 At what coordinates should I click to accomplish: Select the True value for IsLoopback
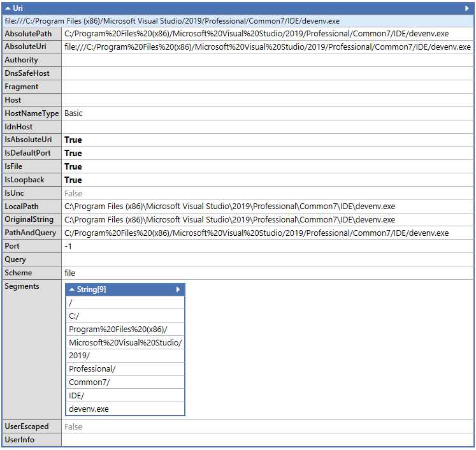click(x=73, y=180)
